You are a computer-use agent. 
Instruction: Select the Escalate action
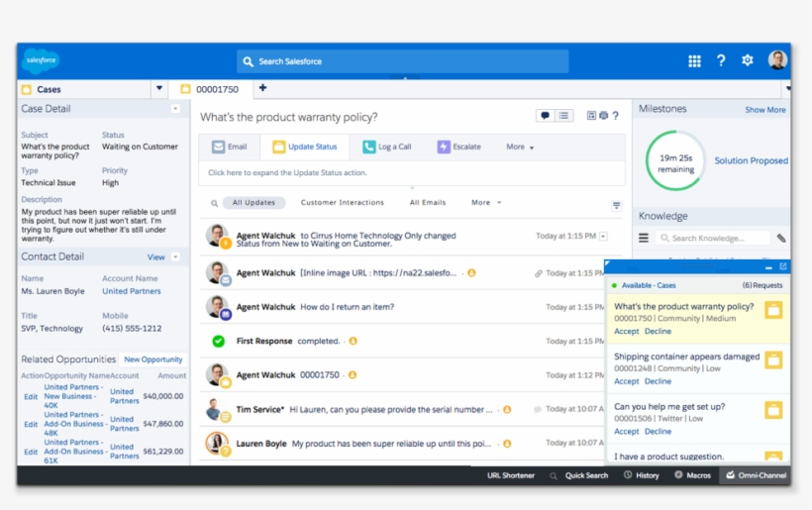[458, 147]
